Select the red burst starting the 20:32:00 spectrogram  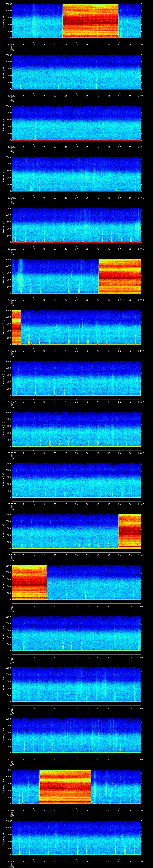click(x=29, y=582)
